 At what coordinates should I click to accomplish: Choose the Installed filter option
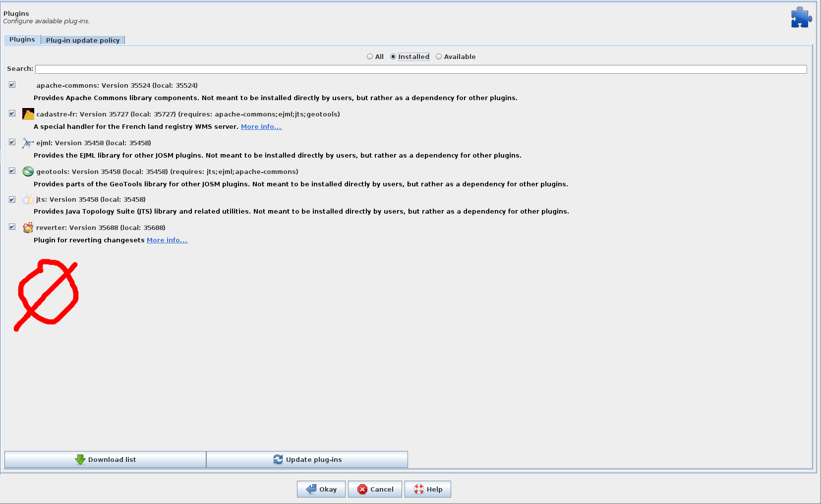point(393,57)
